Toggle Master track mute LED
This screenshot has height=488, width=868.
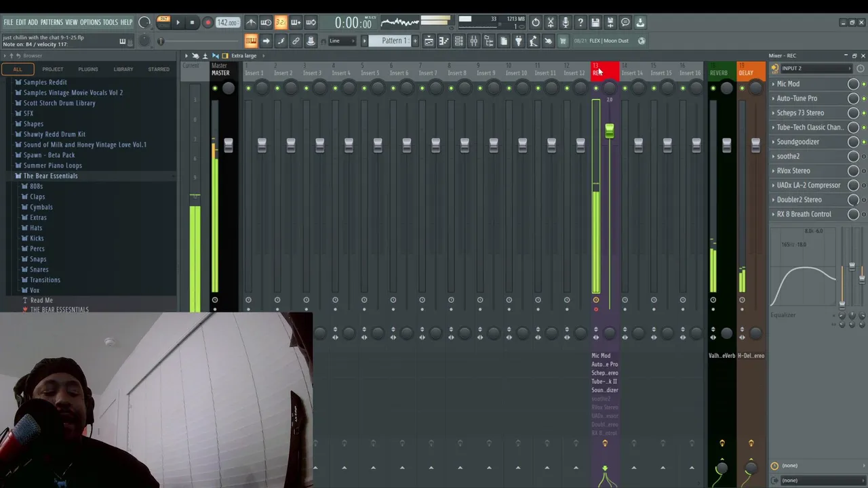tap(215, 89)
